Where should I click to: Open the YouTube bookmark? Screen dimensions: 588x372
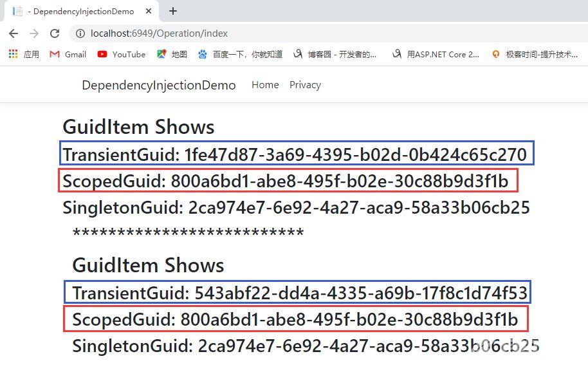coord(121,54)
